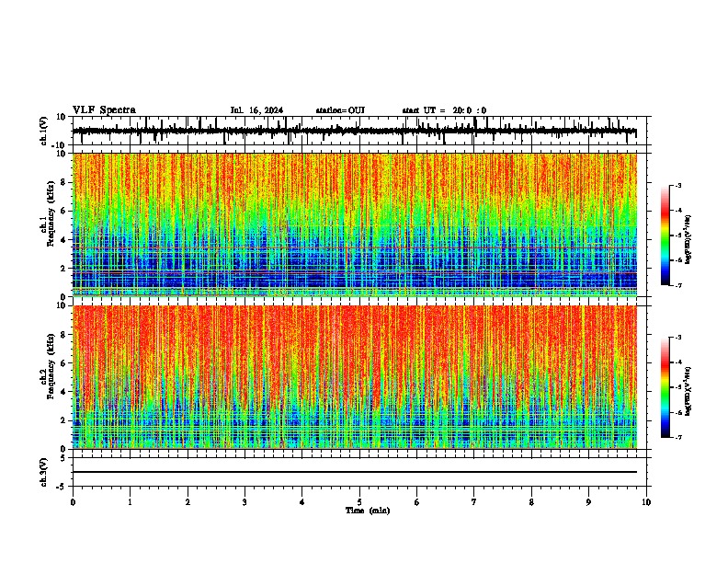
Task: Click the "1" tick on the Time axis
Action: coord(130,502)
